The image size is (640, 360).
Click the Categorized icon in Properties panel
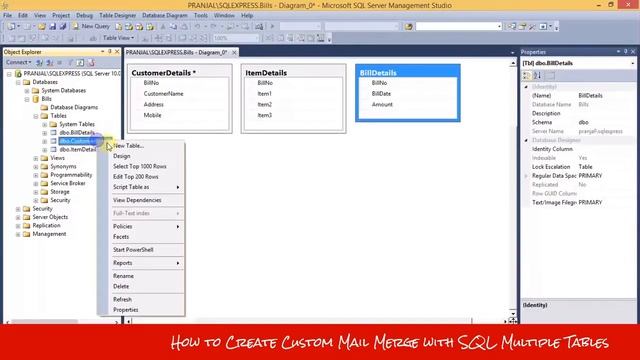527,76
